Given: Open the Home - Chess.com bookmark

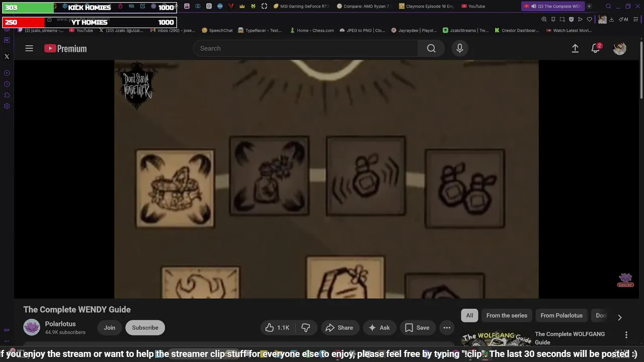Looking at the screenshot, I should click(x=311, y=30).
